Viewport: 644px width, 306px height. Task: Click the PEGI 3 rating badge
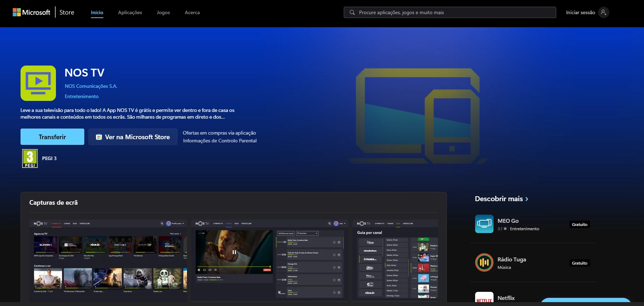[30, 158]
